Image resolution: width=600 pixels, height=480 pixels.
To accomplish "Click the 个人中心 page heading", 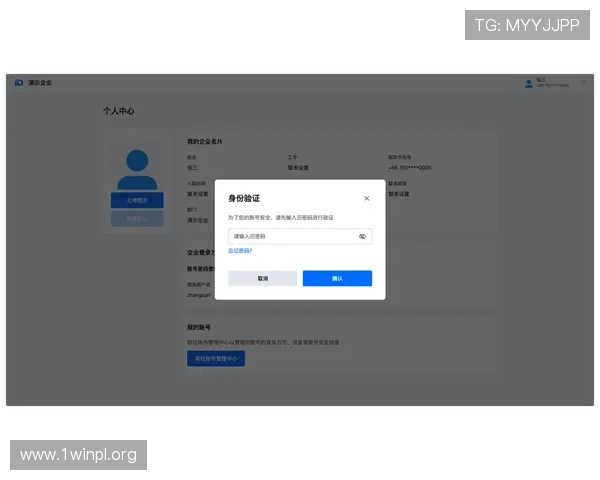I will pyautogui.click(x=119, y=111).
